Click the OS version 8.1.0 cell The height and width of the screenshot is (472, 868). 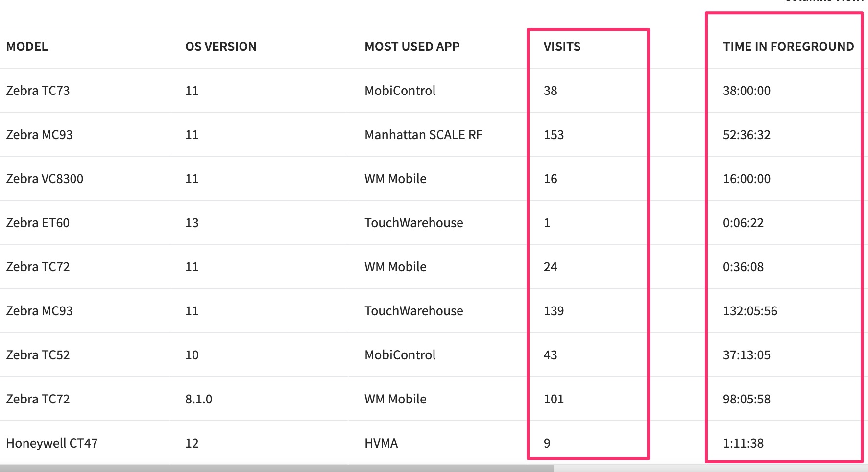click(198, 399)
